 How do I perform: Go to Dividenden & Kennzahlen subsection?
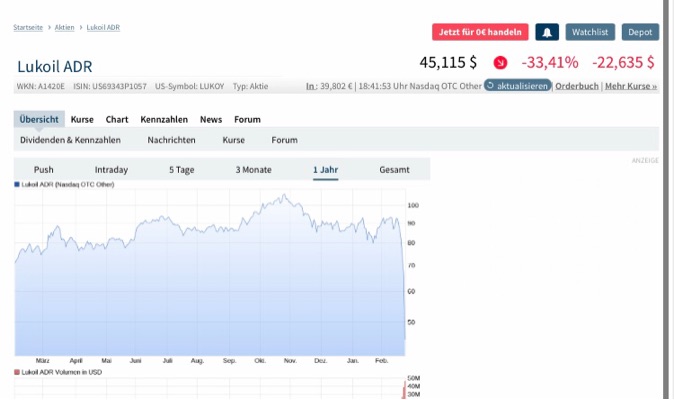click(x=70, y=140)
